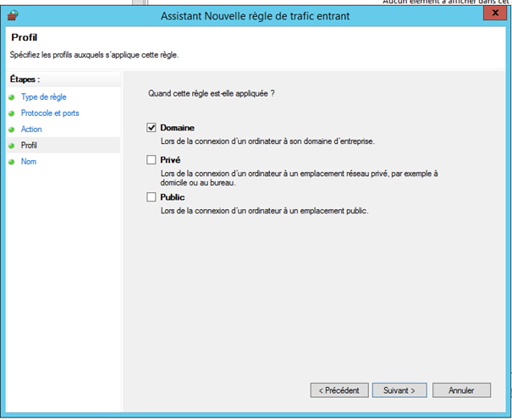This screenshot has width=512, height=420.
Task: Open the Nom step in sidebar
Action: point(29,162)
